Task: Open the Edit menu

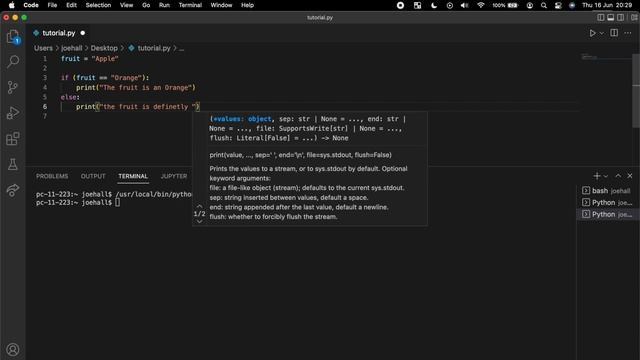Action: pyautogui.click(x=71, y=5)
